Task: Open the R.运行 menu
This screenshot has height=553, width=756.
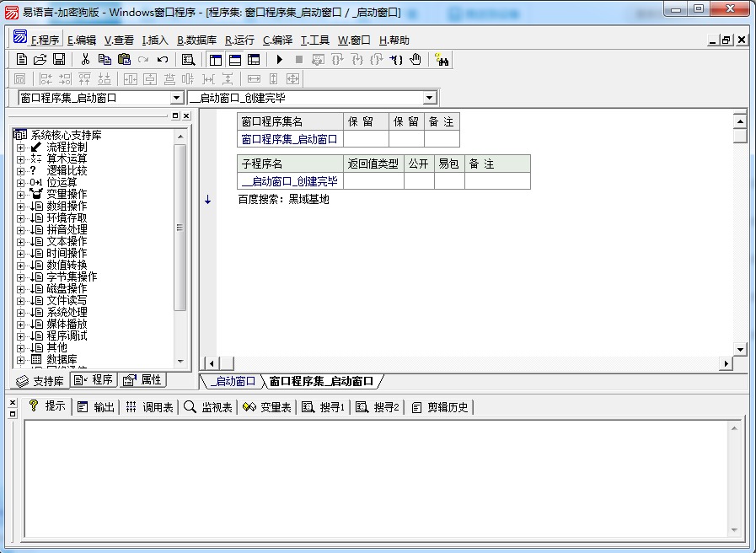Action: coord(239,40)
